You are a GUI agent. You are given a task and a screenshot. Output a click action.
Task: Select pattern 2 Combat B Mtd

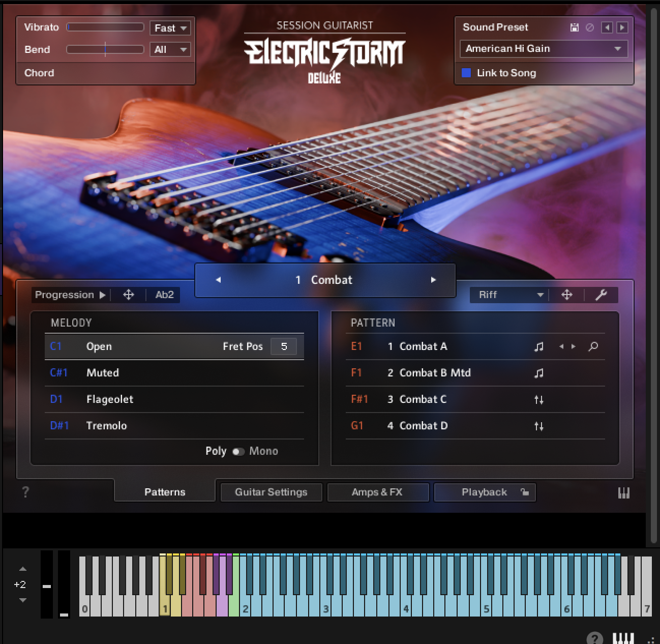point(475,373)
